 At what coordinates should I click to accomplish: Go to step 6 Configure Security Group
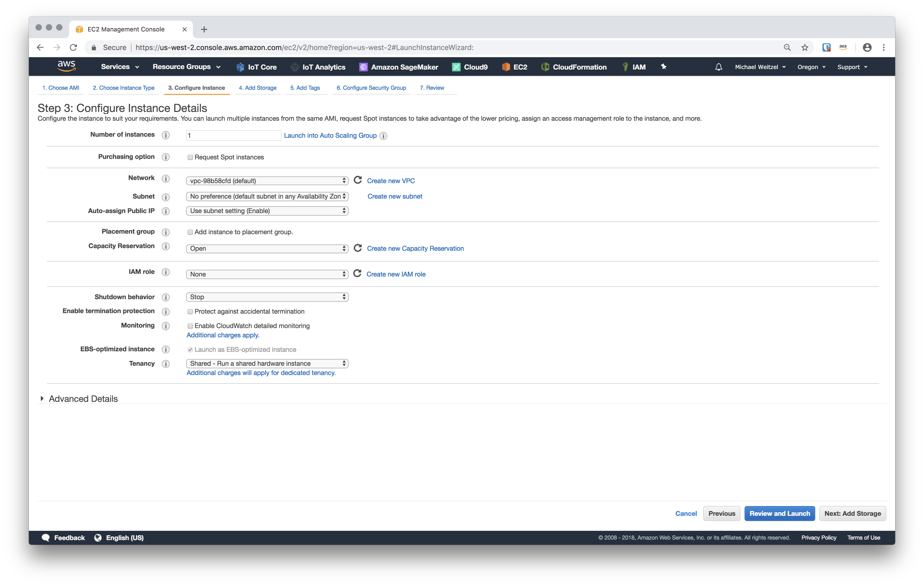click(x=371, y=87)
